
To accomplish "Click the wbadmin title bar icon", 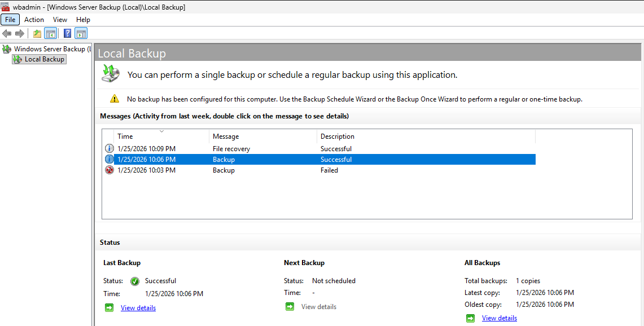I will tap(5, 7).
